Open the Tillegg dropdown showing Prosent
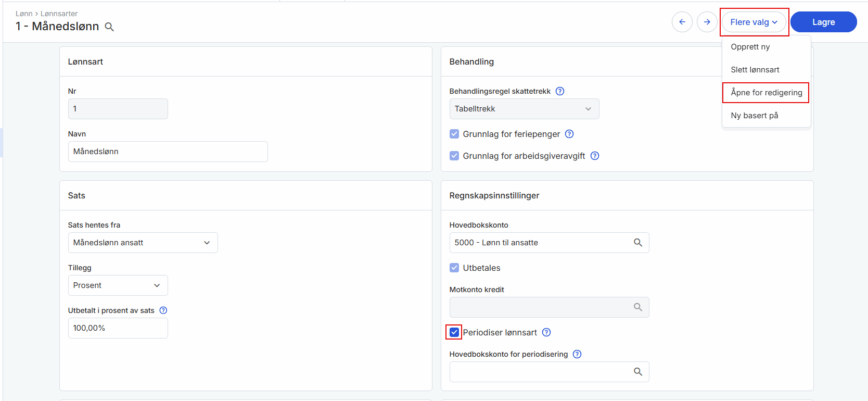 [x=118, y=285]
